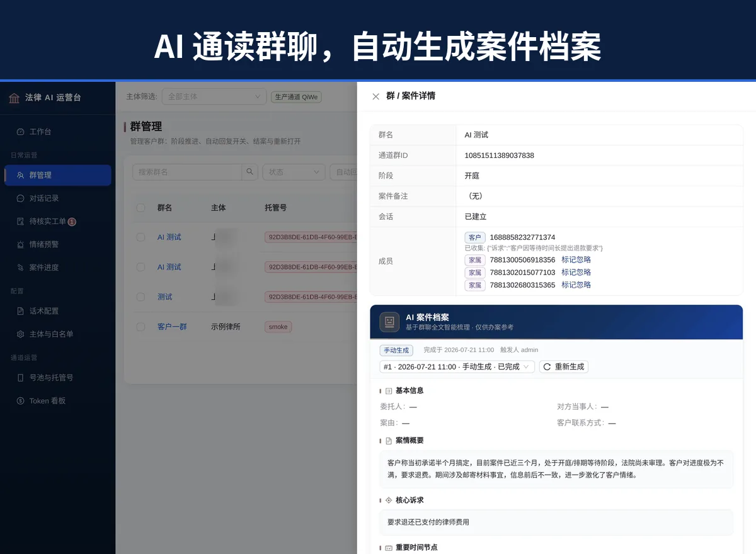Click the 话术配置 document icon
The image size is (756, 554).
[x=20, y=311]
